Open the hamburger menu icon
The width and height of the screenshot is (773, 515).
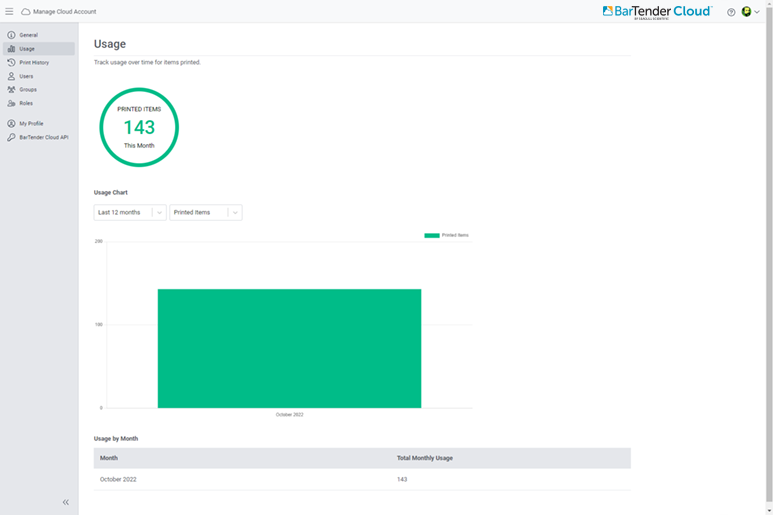tap(9, 12)
